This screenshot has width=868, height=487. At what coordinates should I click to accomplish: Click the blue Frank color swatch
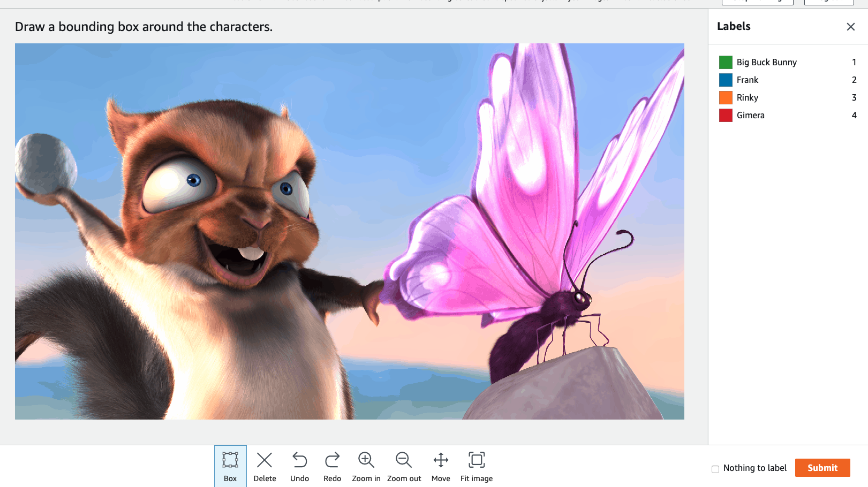pos(726,80)
